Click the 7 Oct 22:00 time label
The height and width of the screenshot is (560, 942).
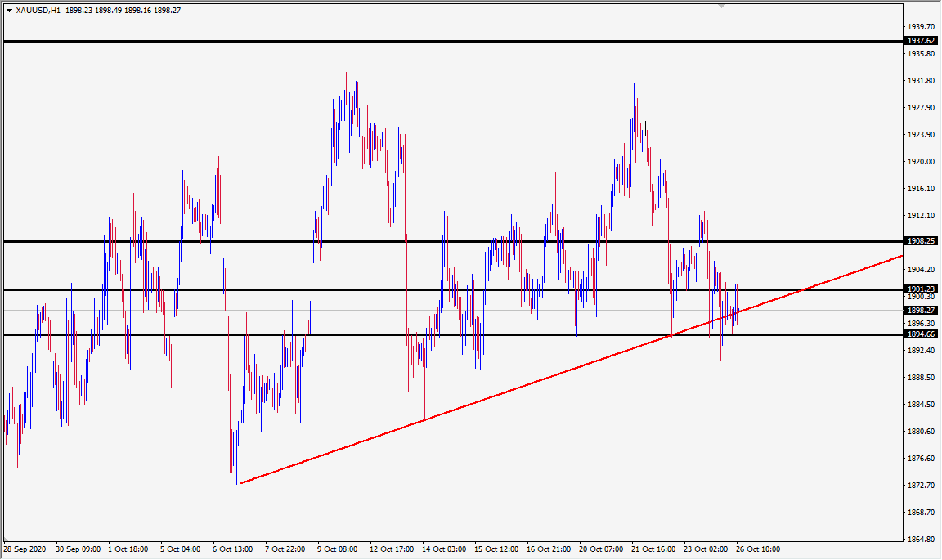[x=285, y=549]
